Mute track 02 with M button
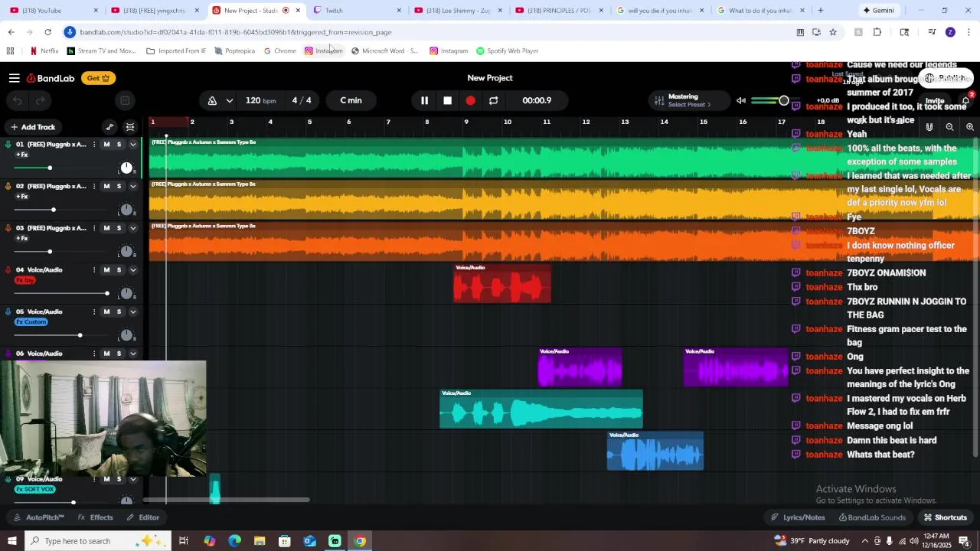The width and height of the screenshot is (980, 551). coord(106,186)
